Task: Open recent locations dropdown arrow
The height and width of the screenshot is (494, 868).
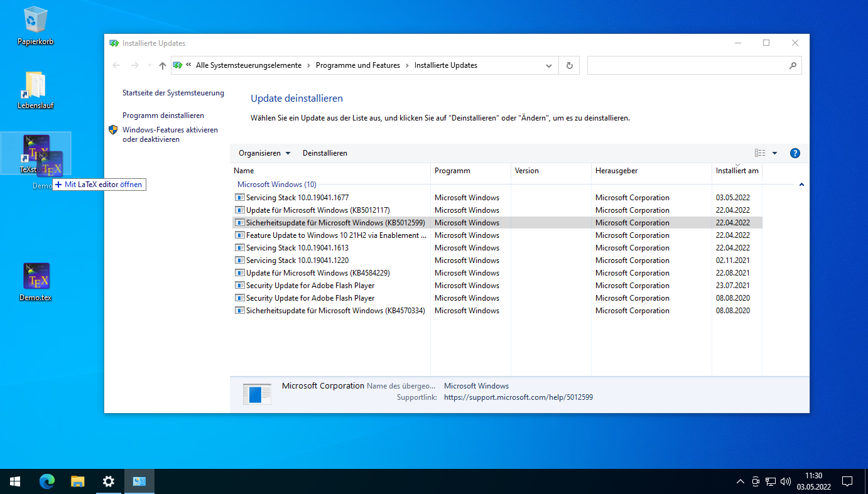Action: coord(149,65)
